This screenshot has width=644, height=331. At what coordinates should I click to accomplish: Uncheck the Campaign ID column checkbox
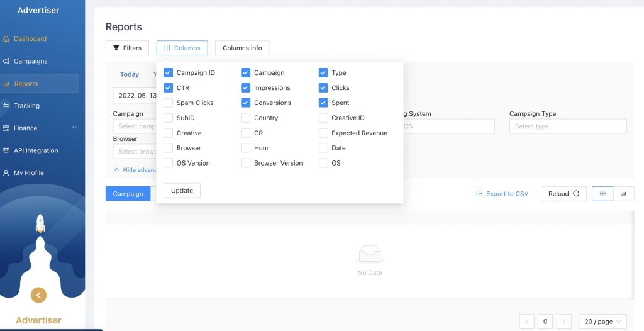click(x=168, y=73)
